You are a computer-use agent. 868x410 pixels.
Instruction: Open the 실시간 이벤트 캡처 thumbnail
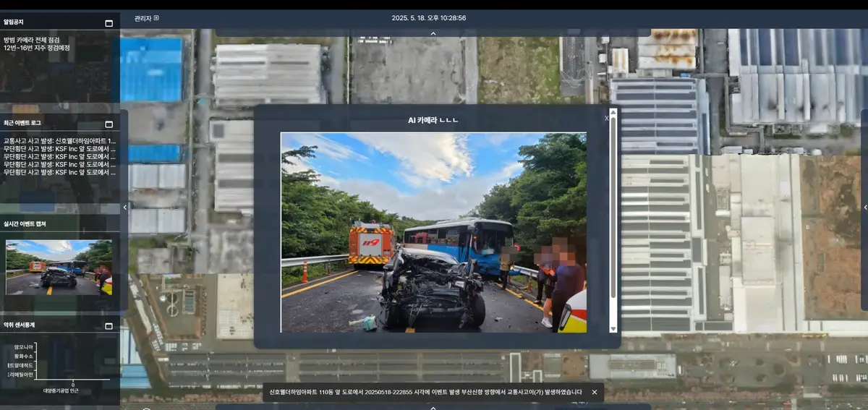(59, 267)
